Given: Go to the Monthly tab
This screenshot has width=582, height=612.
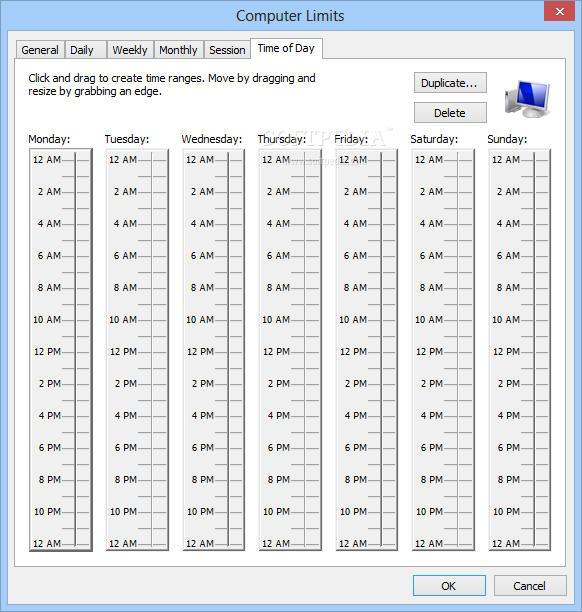Looking at the screenshot, I should tap(178, 50).
